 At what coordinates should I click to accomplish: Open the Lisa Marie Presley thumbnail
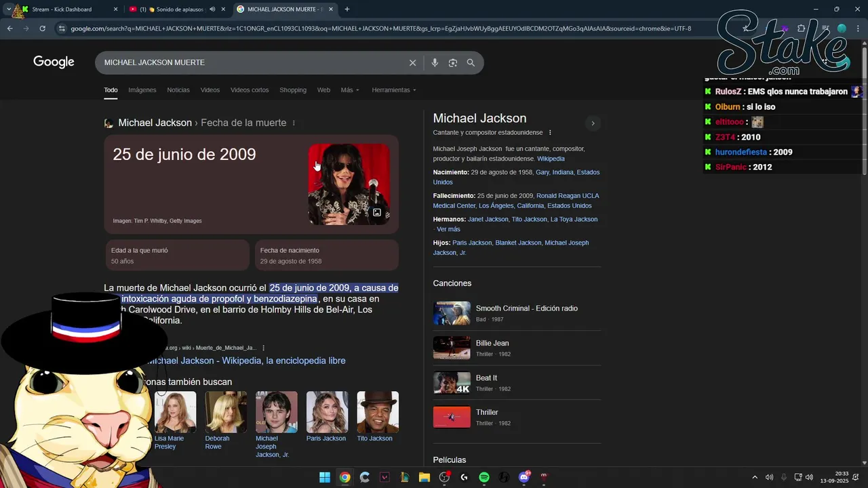click(175, 412)
